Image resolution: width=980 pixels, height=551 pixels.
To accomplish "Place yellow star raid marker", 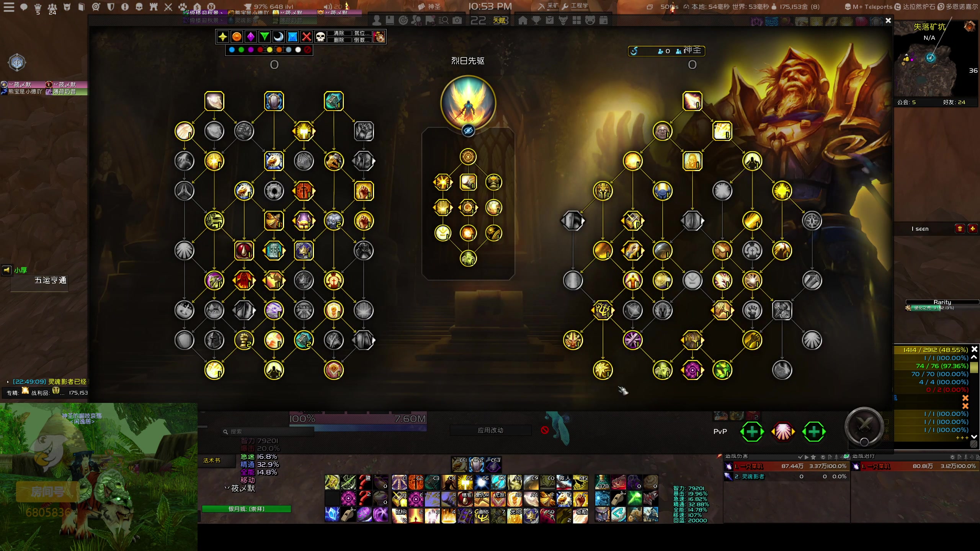I will (222, 37).
